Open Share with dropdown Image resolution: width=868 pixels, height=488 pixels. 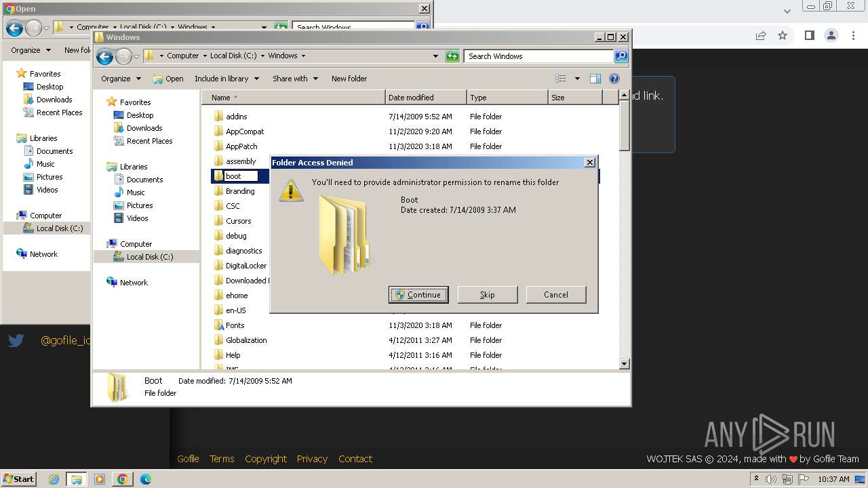coord(295,79)
